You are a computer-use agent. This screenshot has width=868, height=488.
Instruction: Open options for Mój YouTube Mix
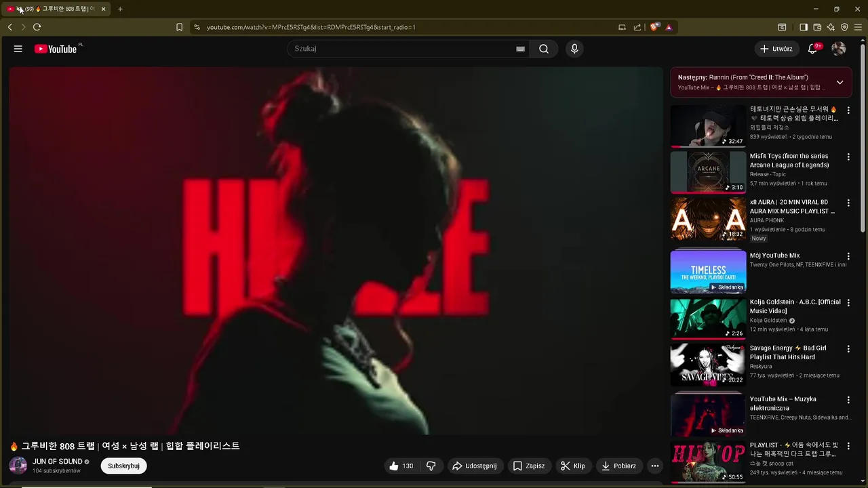pos(848,256)
